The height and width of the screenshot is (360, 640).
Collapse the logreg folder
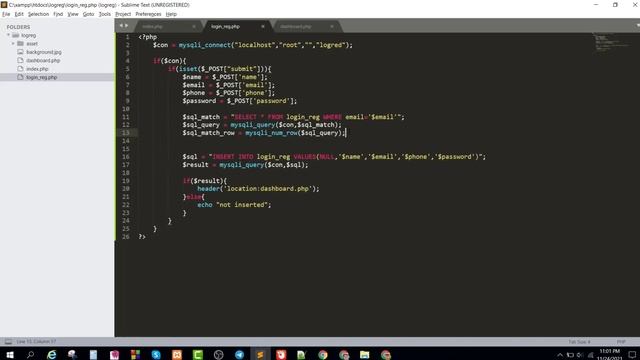(x=8, y=35)
